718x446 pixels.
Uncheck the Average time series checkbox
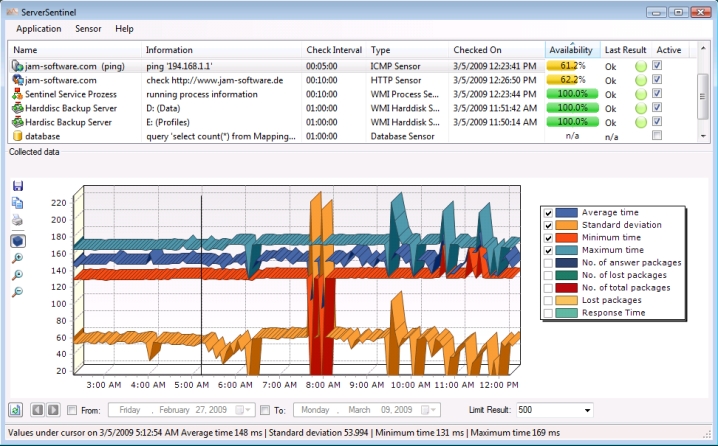(x=548, y=213)
